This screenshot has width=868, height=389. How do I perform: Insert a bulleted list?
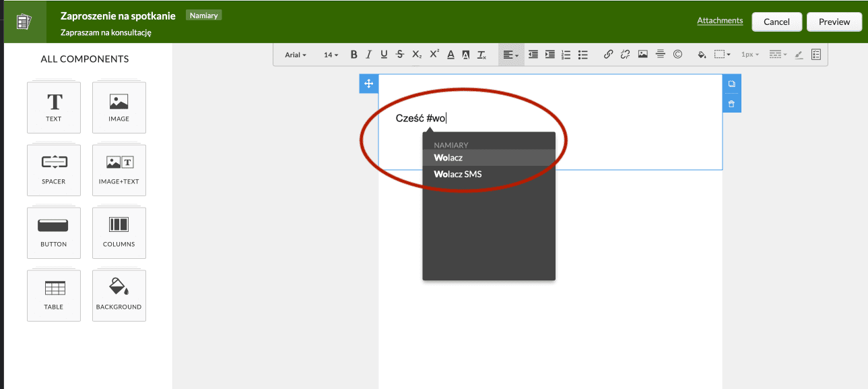583,55
